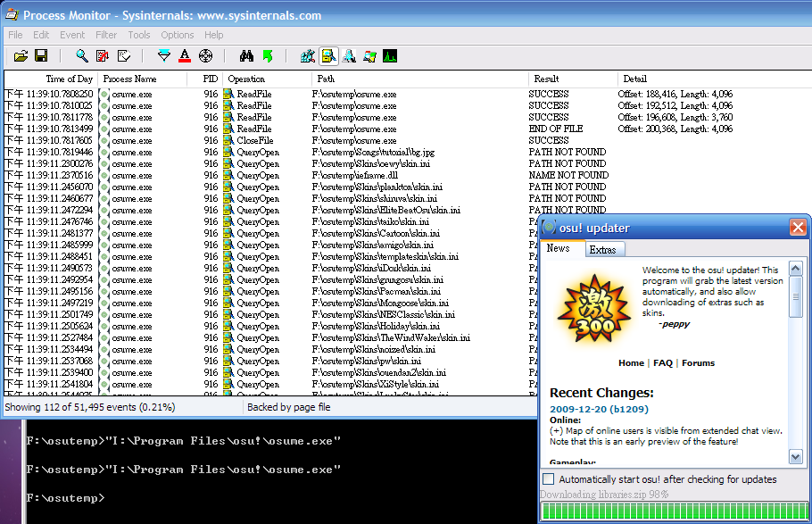The width and height of the screenshot is (812, 524).
Task: Click the news scrollbar down arrow
Action: [x=795, y=457]
